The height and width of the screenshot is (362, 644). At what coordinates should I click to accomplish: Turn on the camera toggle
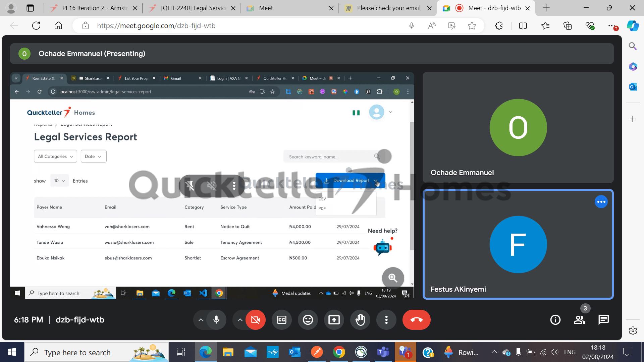point(255,320)
